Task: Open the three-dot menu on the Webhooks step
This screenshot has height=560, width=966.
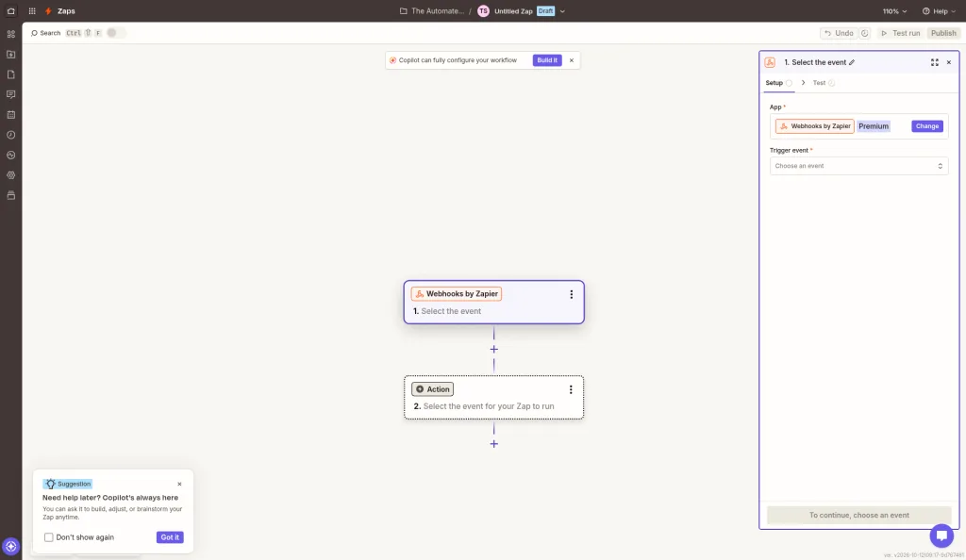Action: [571, 294]
